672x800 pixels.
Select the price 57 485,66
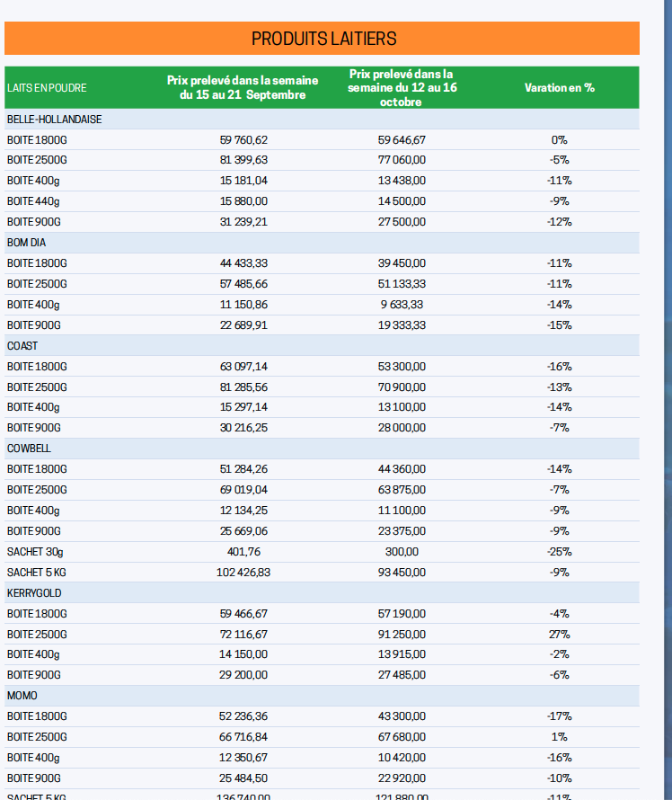(x=243, y=284)
